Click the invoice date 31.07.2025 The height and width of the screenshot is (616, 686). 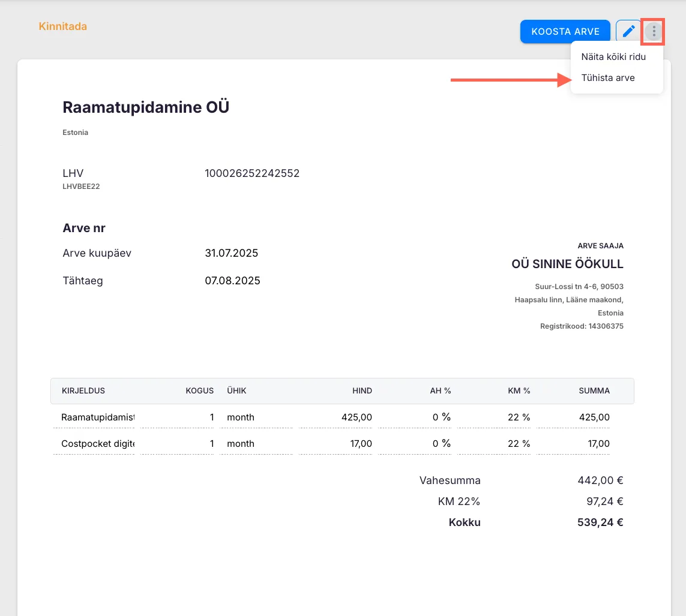231,253
